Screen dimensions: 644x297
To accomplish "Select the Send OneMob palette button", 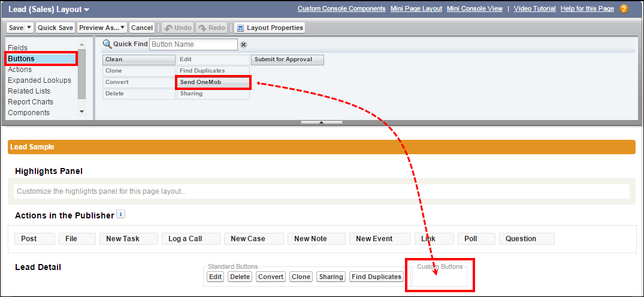I will (x=213, y=83).
